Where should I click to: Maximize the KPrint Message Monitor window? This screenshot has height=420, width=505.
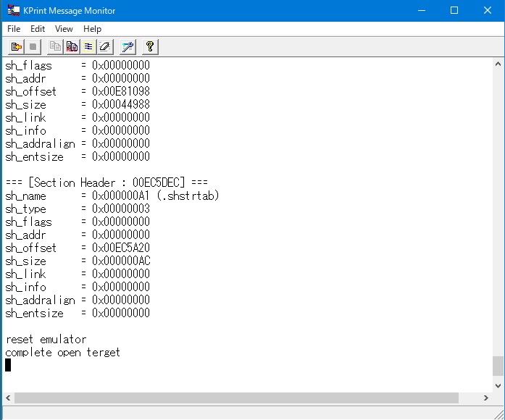point(454,11)
